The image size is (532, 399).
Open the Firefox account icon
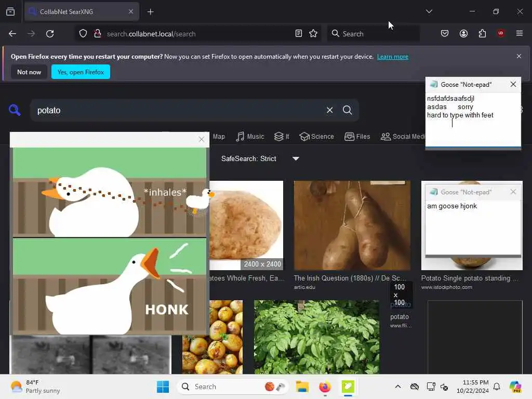point(463,33)
